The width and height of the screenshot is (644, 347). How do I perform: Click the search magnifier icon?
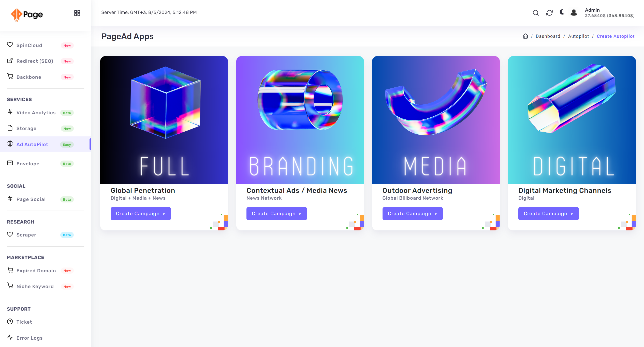pos(535,12)
